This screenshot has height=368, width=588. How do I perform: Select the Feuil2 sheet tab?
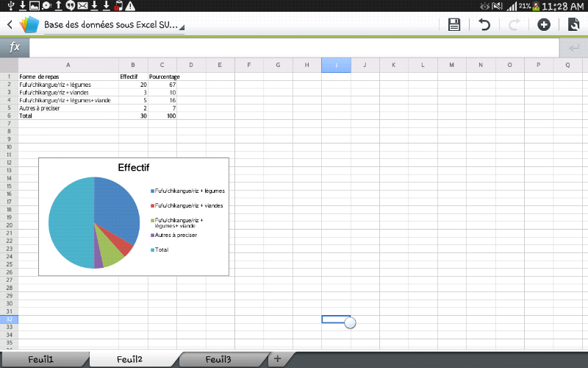pyautogui.click(x=130, y=359)
